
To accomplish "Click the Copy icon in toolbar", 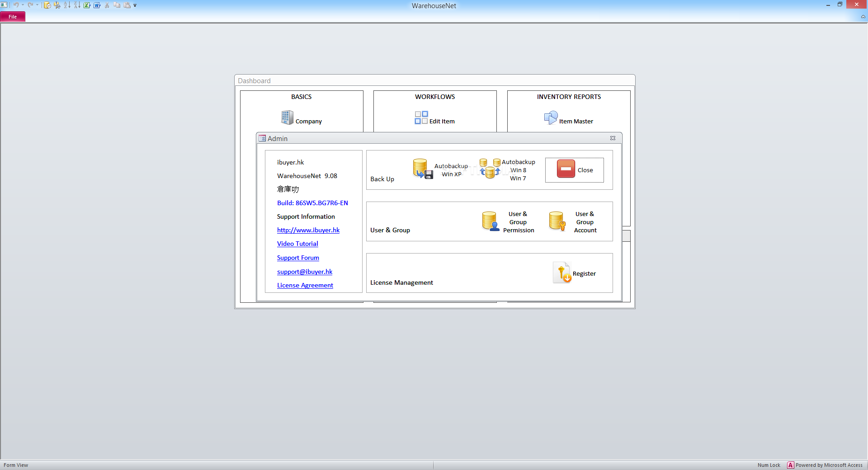I will 117,5.
